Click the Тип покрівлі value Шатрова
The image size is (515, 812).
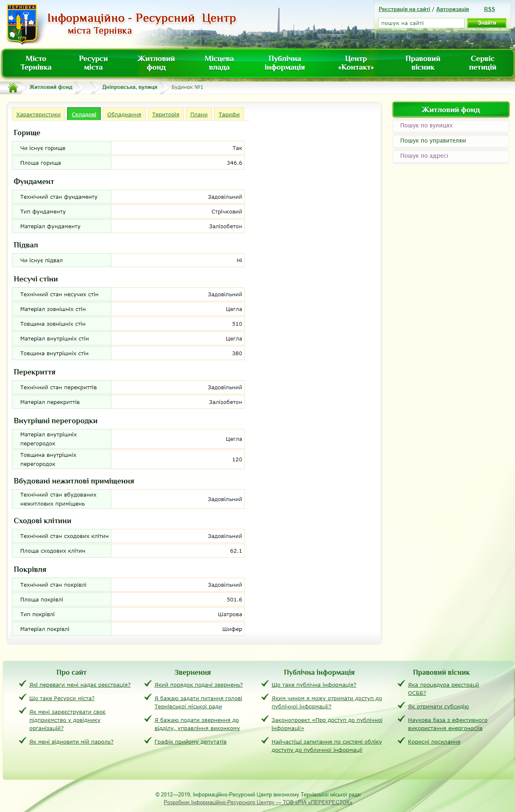tap(230, 614)
